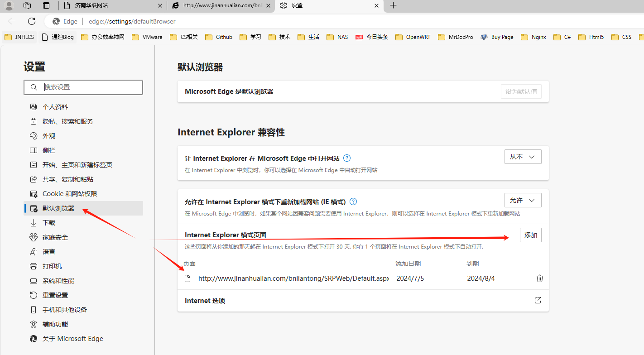
Task: Open Internet 选项 external link icon
Action: pyautogui.click(x=538, y=300)
